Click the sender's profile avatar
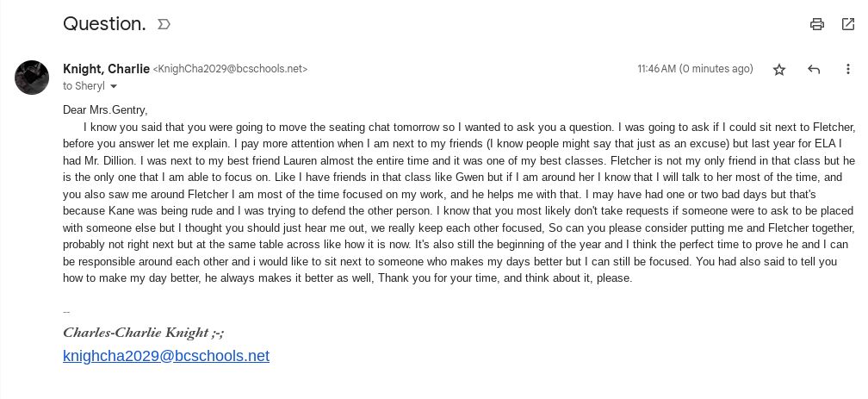Image resolution: width=868 pixels, height=399 pixels. [x=32, y=78]
